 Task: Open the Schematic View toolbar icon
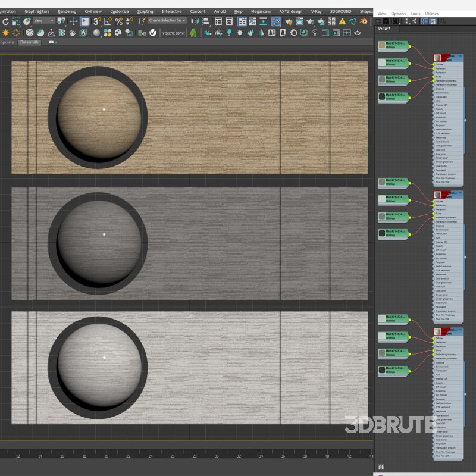click(x=277, y=21)
